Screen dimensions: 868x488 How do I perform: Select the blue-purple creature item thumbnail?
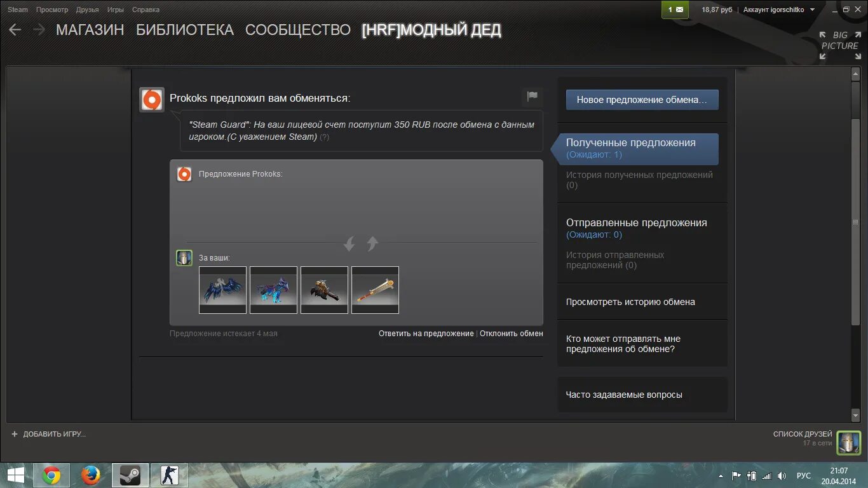tap(273, 290)
